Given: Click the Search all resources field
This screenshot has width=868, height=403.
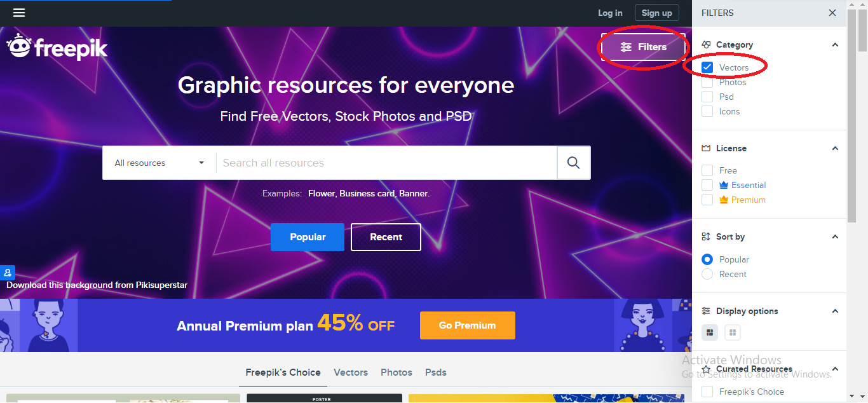Looking at the screenshot, I should click(x=386, y=163).
